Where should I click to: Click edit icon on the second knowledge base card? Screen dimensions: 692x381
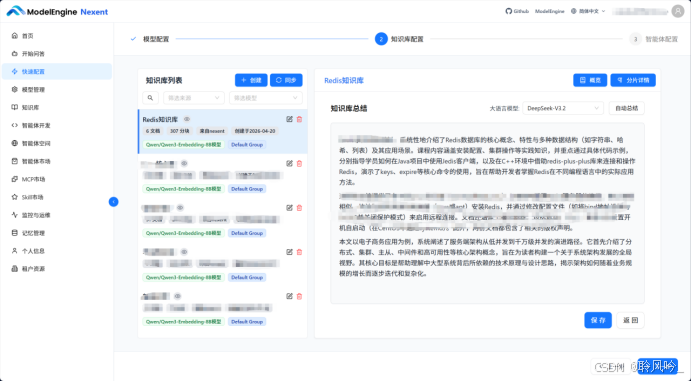coord(290,163)
